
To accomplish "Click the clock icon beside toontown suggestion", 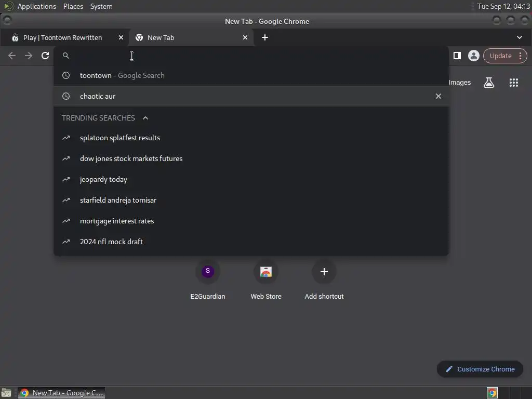I will pyautogui.click(x=66, y=75).
